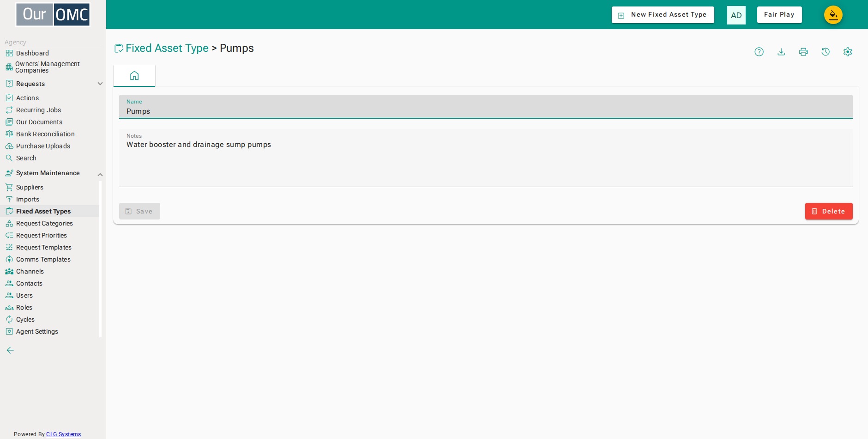Click the System Maintenance heading
868x439 pixels.
(x=48, y=173)
